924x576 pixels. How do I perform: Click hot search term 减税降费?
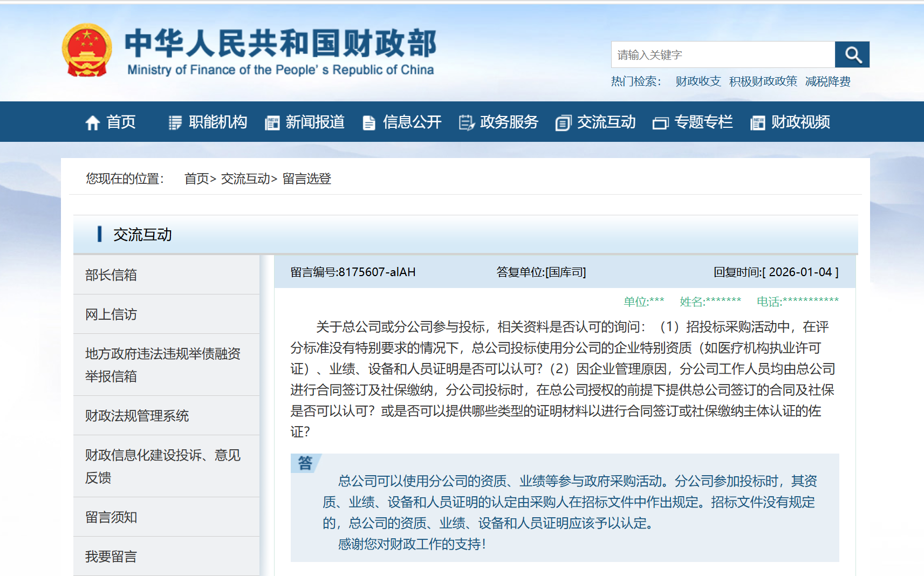click(x=827, y=81)
